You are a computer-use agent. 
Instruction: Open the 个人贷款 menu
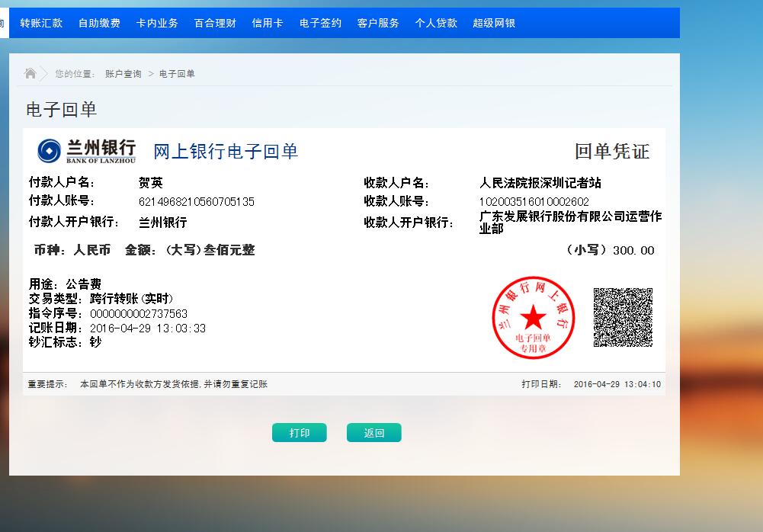pos(436,23)
